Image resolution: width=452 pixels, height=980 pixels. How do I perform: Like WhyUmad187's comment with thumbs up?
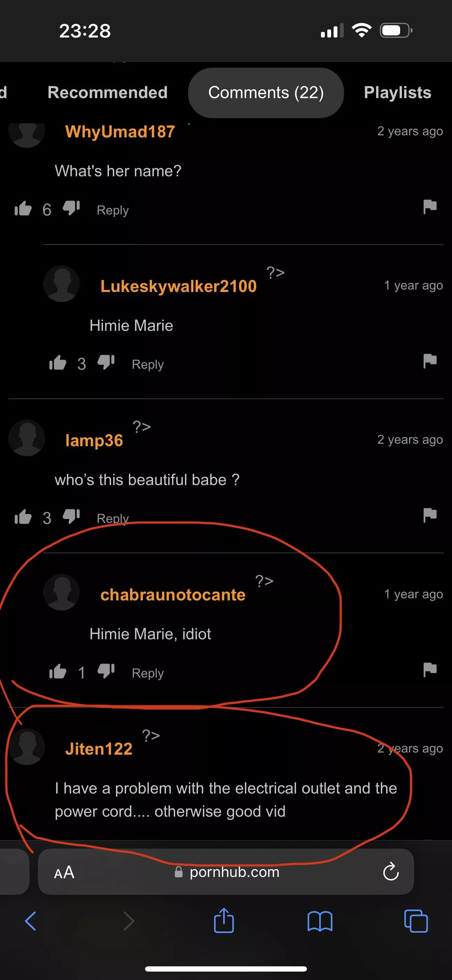[23, 209]
